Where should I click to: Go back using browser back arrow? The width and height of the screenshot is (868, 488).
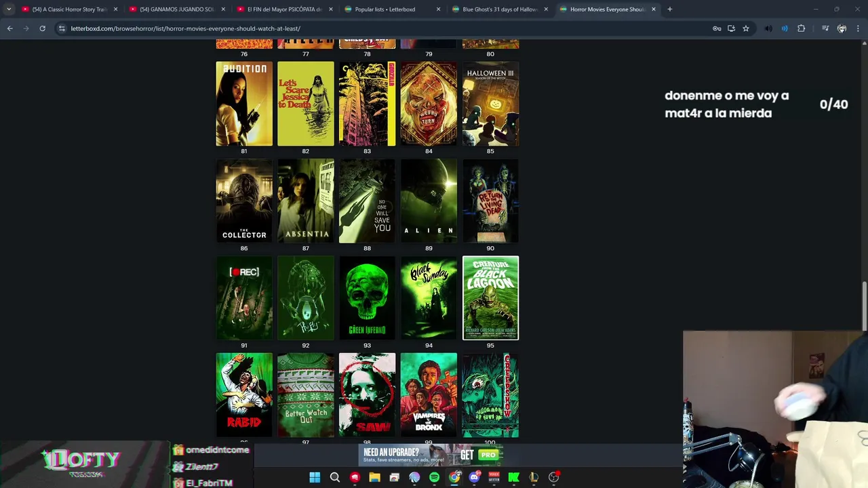pos(9,28)
